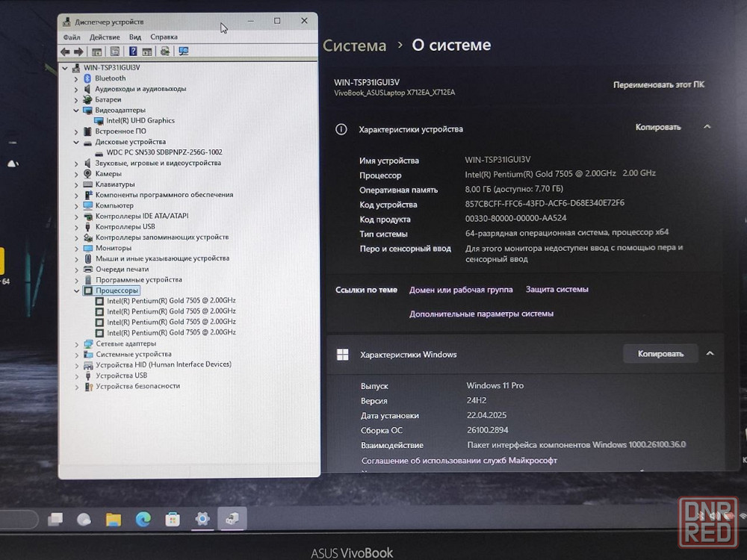Open Task View from the taskbar

56,519
